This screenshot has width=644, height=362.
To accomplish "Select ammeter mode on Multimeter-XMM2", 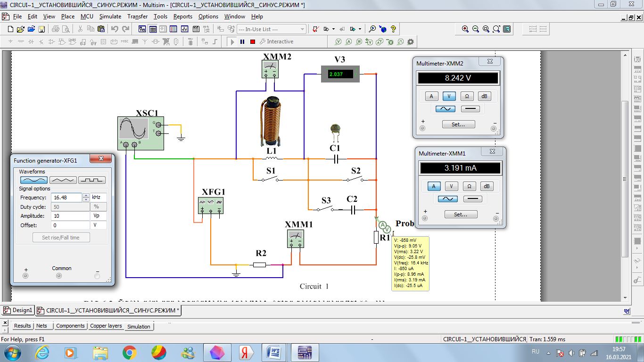I will pyautogui.click(x=431, y=96).
